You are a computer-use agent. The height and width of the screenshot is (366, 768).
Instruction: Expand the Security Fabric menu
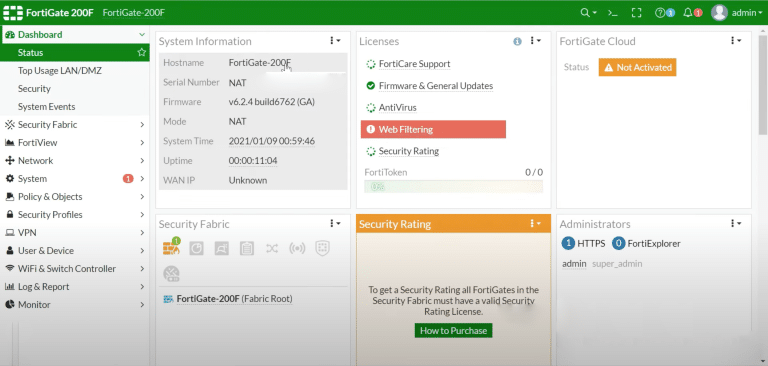tap(74, 124)
